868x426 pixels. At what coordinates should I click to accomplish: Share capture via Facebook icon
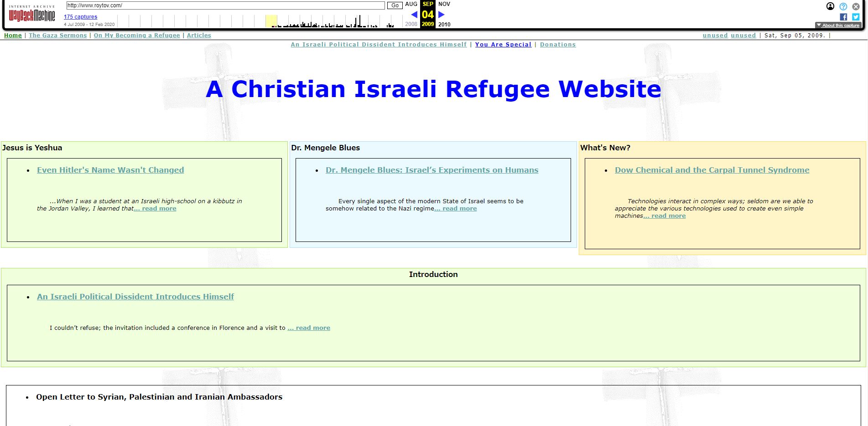[x=843, y=17]
